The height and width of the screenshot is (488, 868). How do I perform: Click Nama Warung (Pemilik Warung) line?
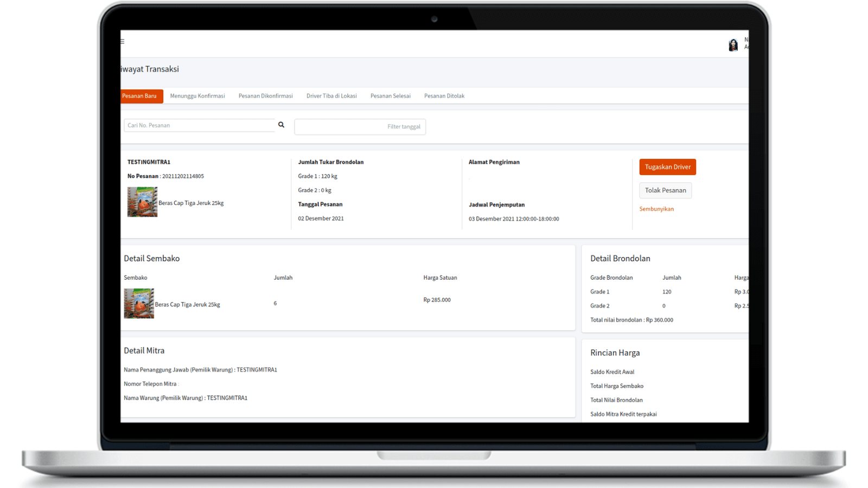[x=186, y=398]
